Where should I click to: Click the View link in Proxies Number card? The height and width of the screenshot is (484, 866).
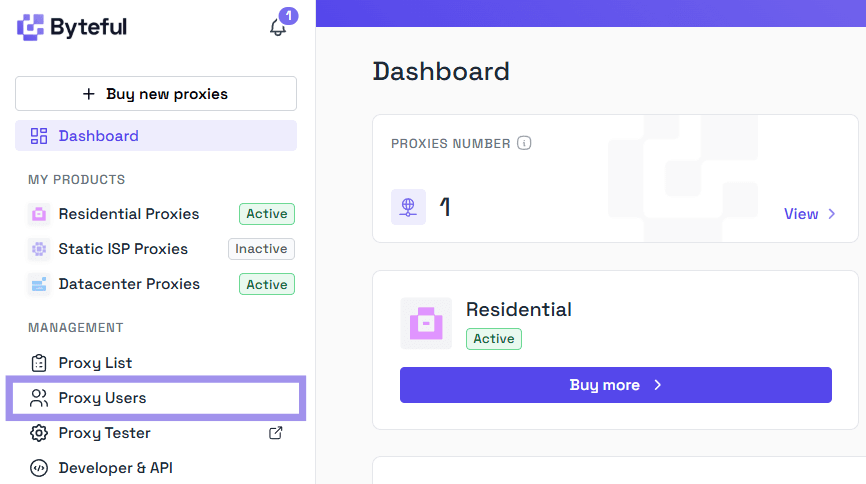point(801,214)
